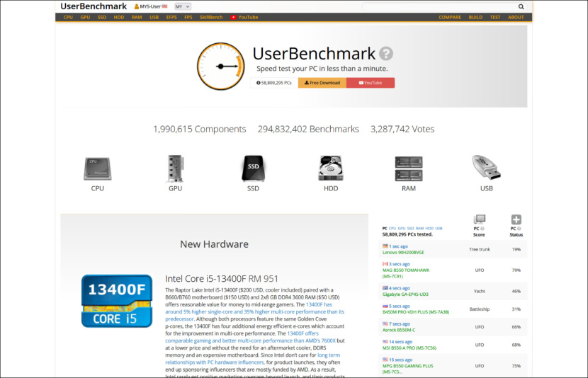Select FPS in the navigation bar

[x=188, y=17]
